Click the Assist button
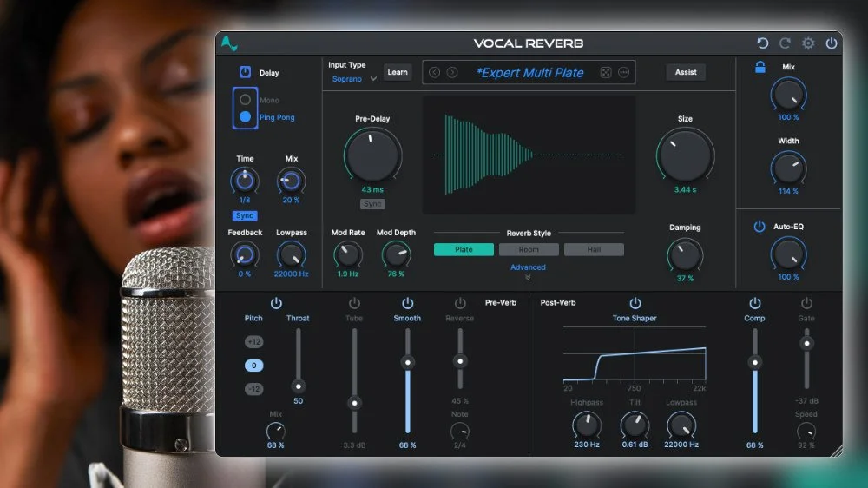 pos(686,72)
